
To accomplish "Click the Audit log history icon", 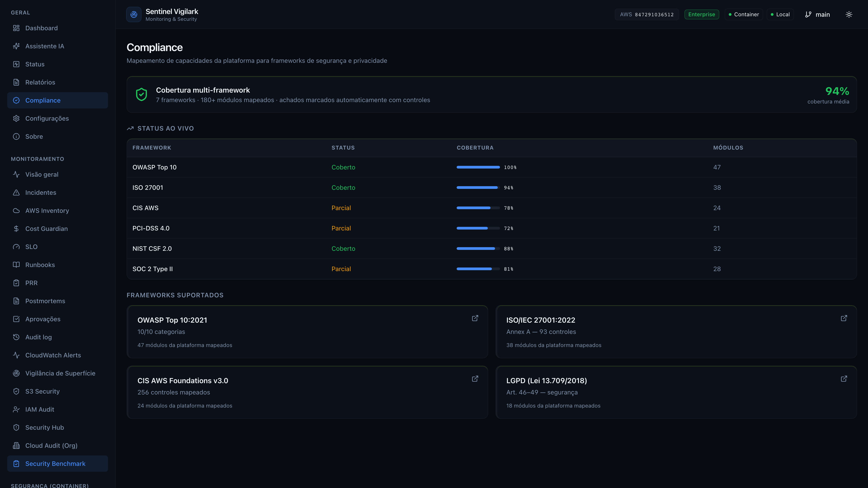I will tap(16, 337).
